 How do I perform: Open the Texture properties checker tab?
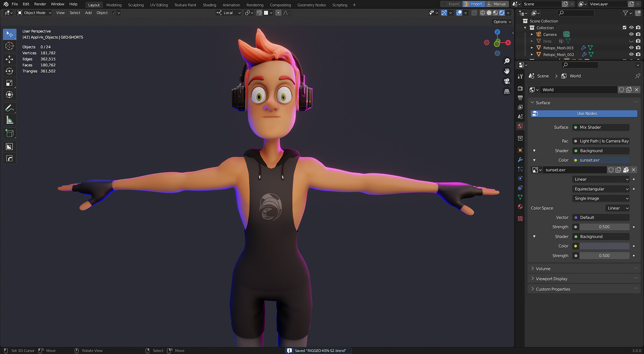pyautogui.click(x=520, y=218)
